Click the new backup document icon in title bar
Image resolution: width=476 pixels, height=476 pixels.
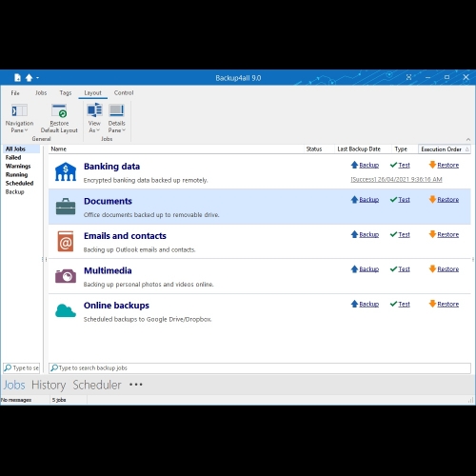coord(17,77)
